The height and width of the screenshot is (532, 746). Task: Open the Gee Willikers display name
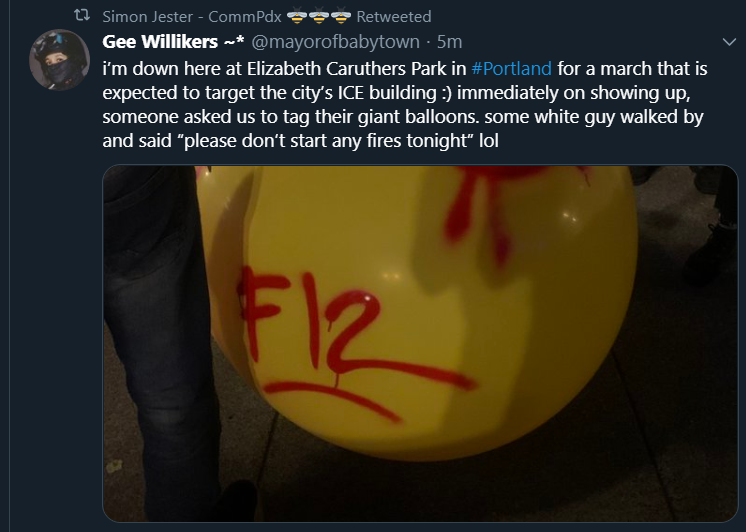coord(173,42)
